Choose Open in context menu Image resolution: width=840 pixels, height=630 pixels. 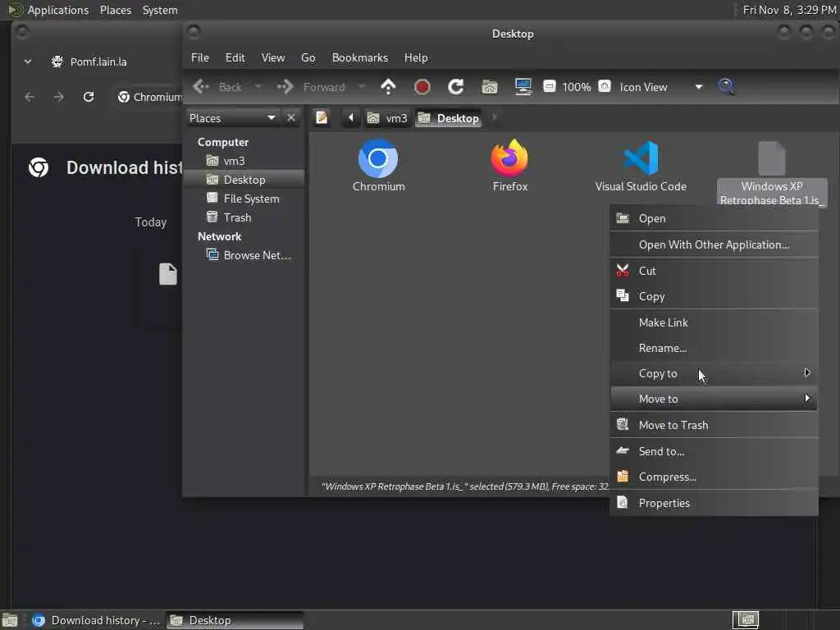(714, 218)
